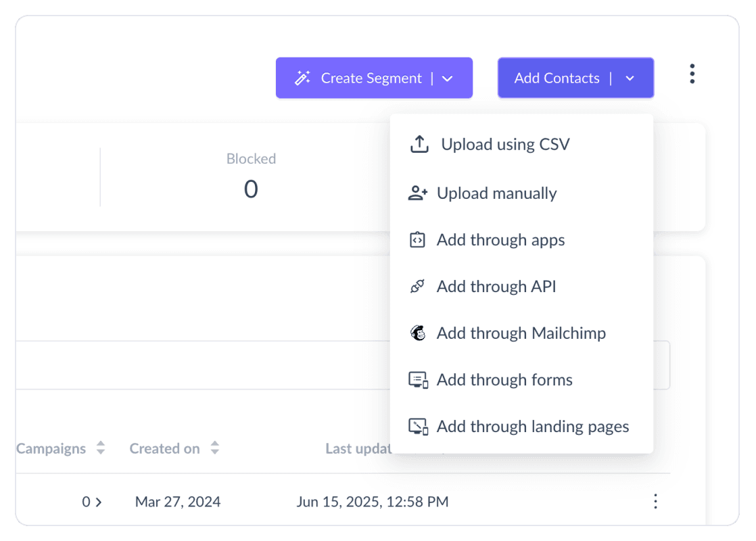Open the top-right three-dot more menu
This screenshot has height=541, width=756.
coord(692,74)
